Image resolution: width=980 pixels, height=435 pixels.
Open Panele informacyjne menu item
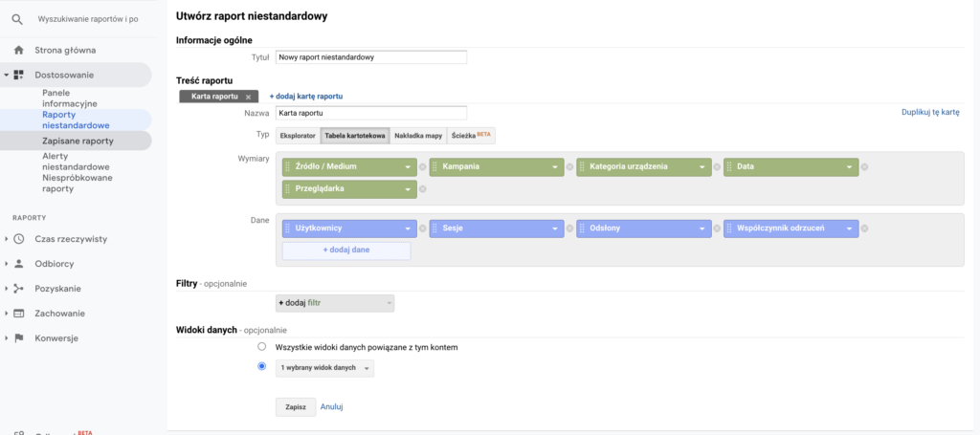[x=69, y=98]
